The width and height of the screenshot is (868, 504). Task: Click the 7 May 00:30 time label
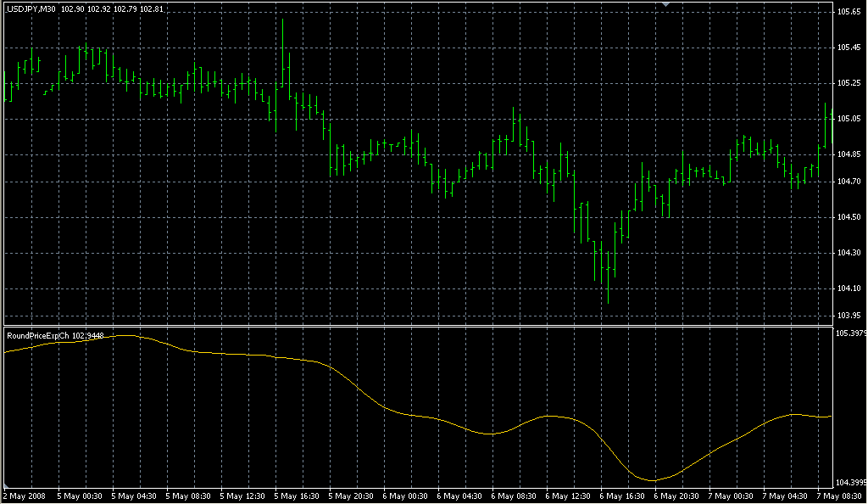click(x=730, y=496)
